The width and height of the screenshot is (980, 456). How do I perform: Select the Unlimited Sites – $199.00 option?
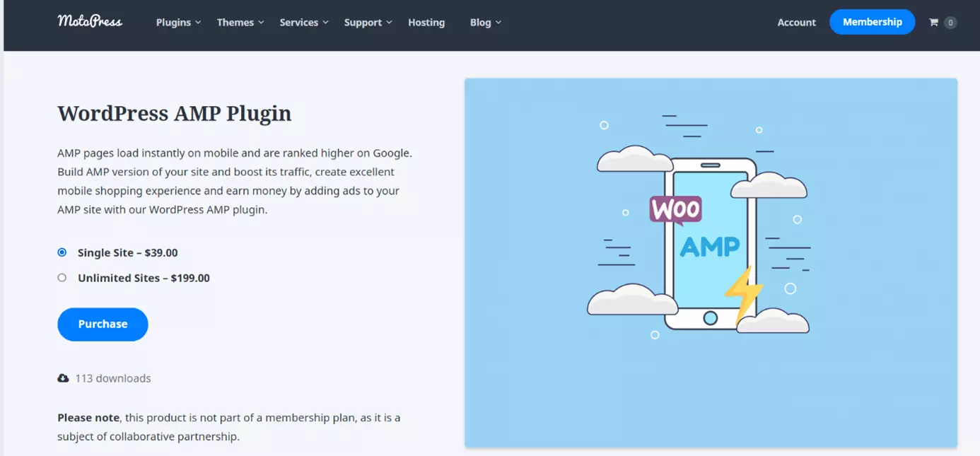point(62,278)
